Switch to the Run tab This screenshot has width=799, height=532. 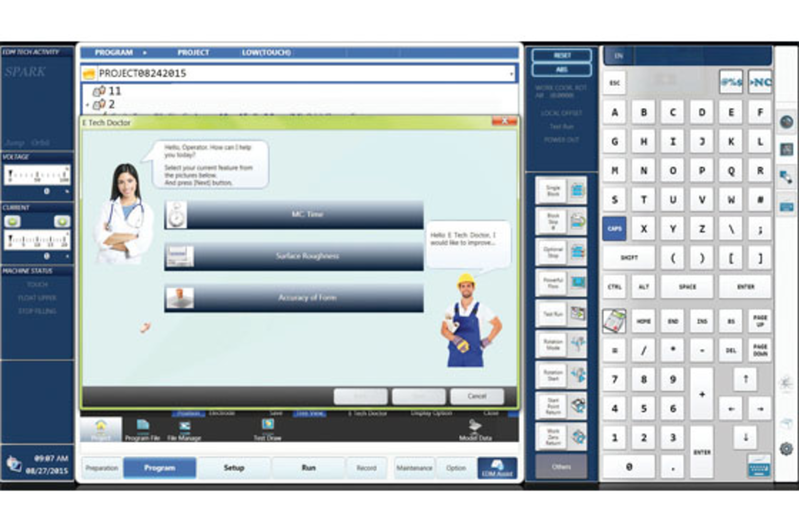[x=308, y=468]
